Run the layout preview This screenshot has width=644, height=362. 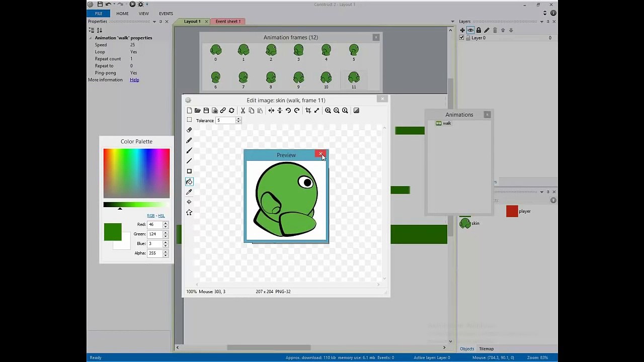132,5
